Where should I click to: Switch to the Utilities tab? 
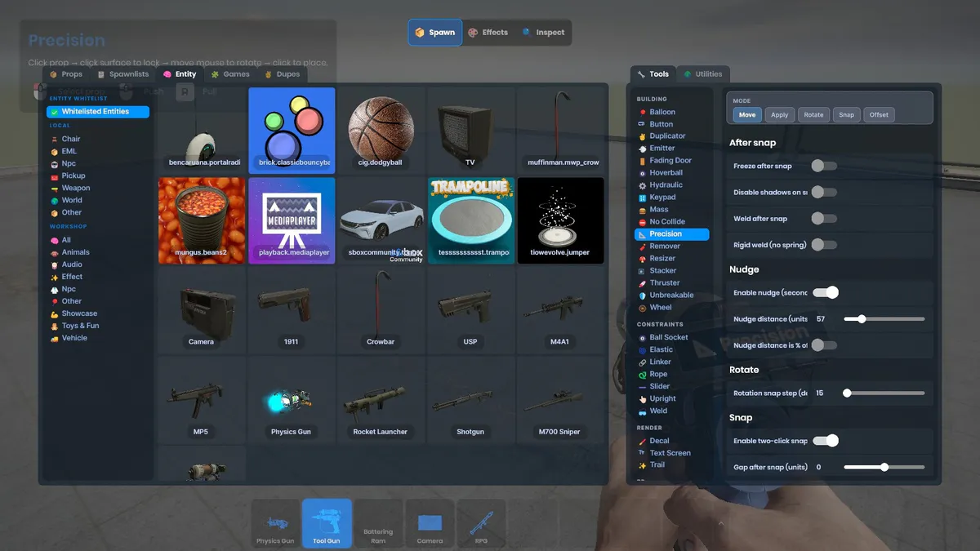(x=702, y=74)
